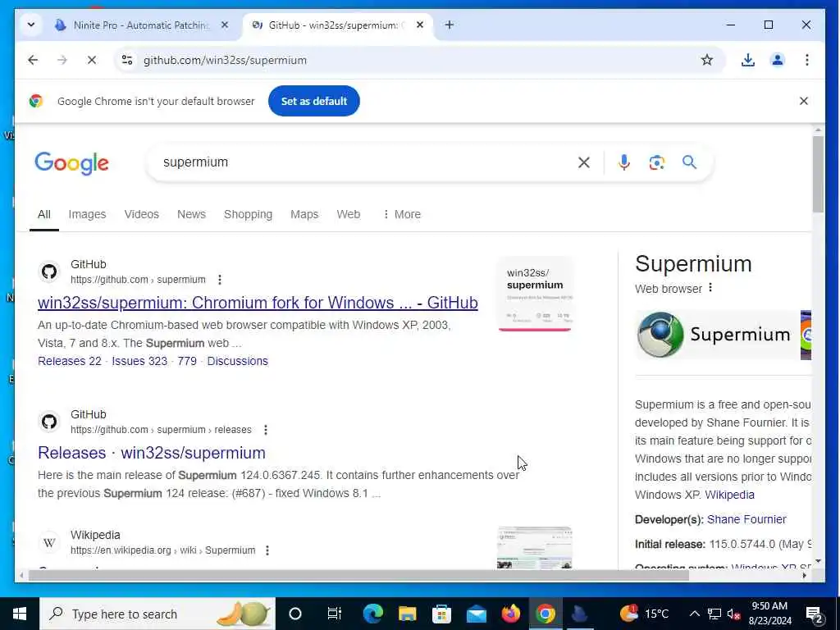This screenshot has height=630, width=840.
Task: Click the Wikipedia result thumbnail
Action: 535,547
